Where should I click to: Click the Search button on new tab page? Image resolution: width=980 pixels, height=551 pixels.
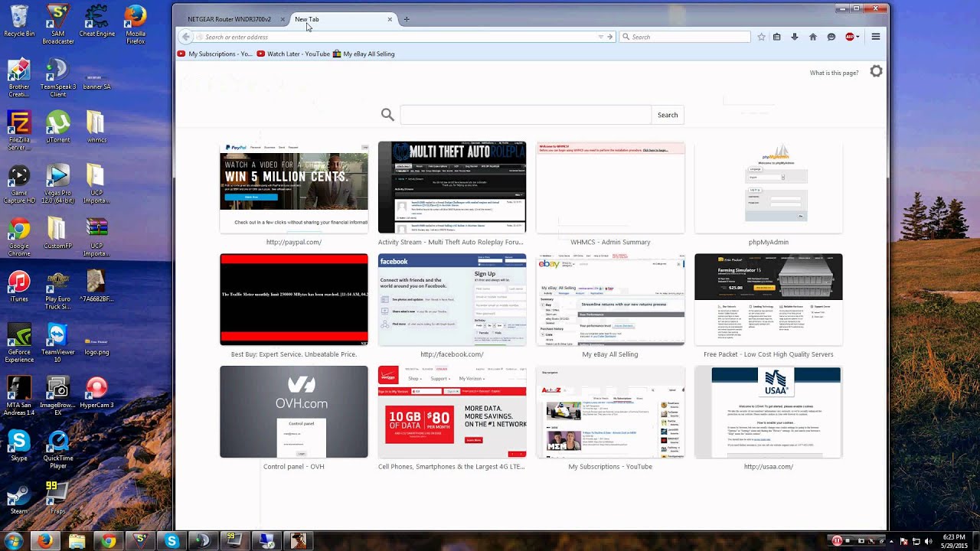[x=668, y=115]
